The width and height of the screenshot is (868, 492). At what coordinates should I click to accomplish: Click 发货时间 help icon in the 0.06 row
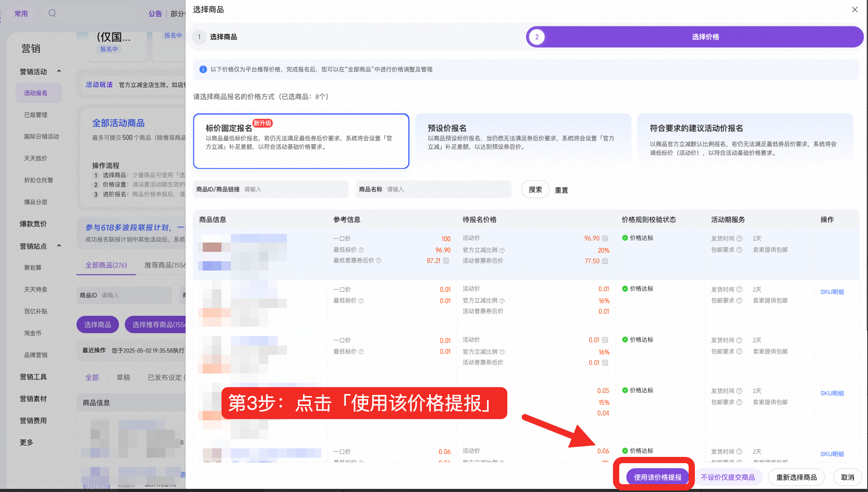coord(739,451)
